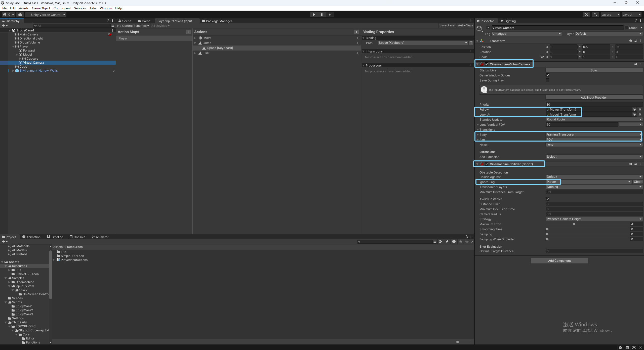Screen dimensions: 644x350
Task: Click the Add Component button
Action: [x=559, y=261]
